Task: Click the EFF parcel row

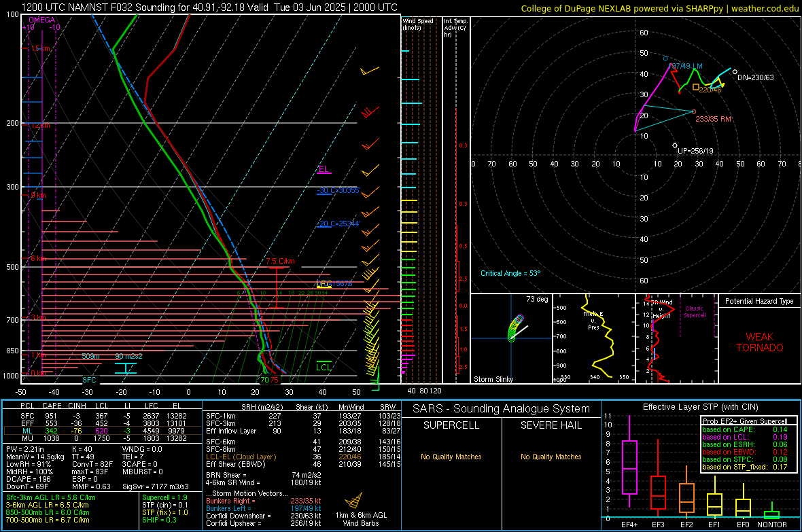Action: [x=103, y=423]
